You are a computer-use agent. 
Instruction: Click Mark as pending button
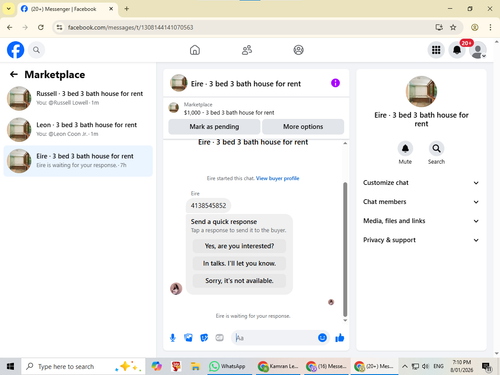pos(214,127)
